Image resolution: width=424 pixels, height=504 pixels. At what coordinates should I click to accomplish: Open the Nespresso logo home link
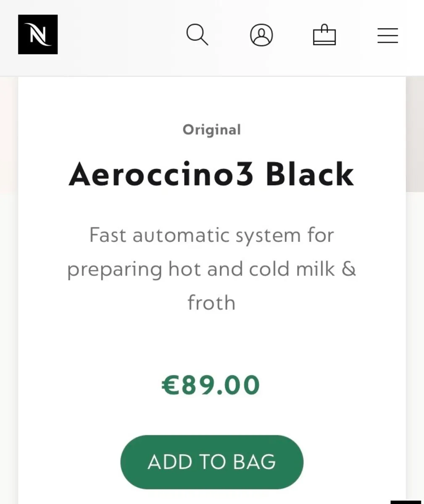(x=38, y=34)
